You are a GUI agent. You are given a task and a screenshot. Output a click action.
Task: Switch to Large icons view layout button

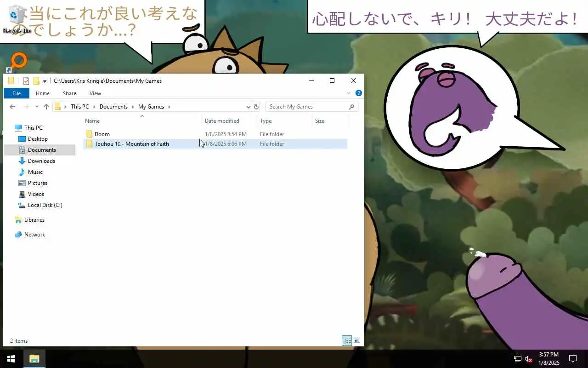tap(357, 341)
